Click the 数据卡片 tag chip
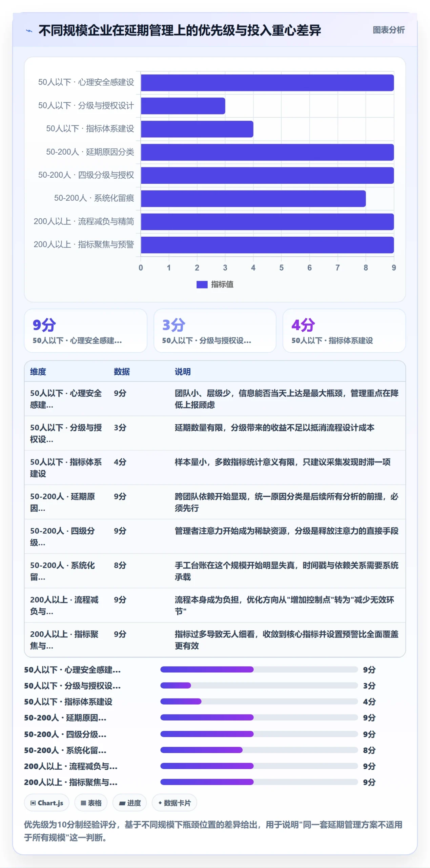 (174, 803)
